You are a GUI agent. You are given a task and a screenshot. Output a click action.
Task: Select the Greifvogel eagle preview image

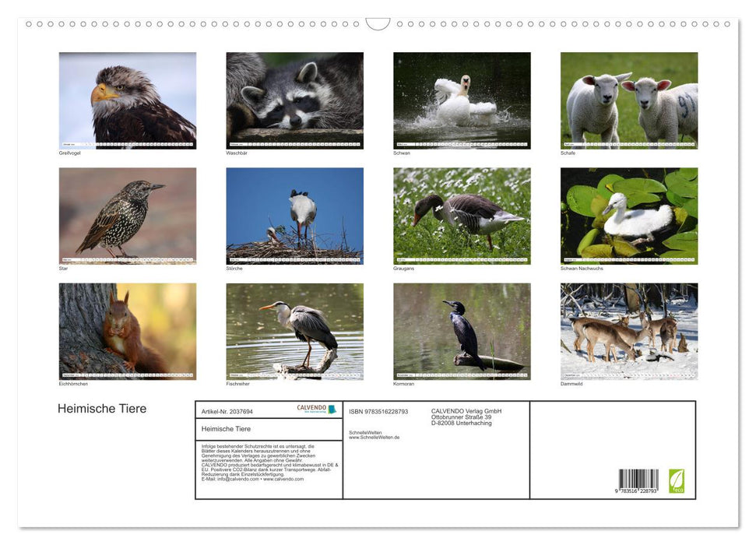point(127,97)
